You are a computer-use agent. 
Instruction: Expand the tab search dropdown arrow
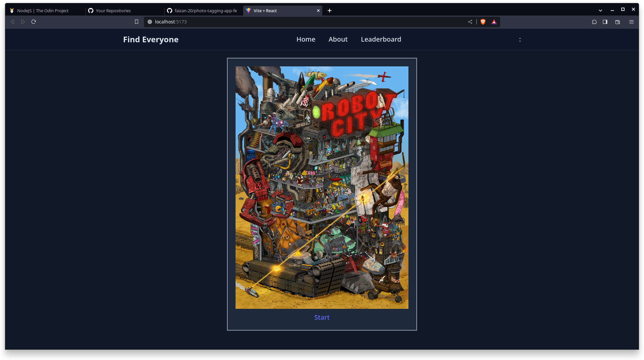[x=600, y=11]
